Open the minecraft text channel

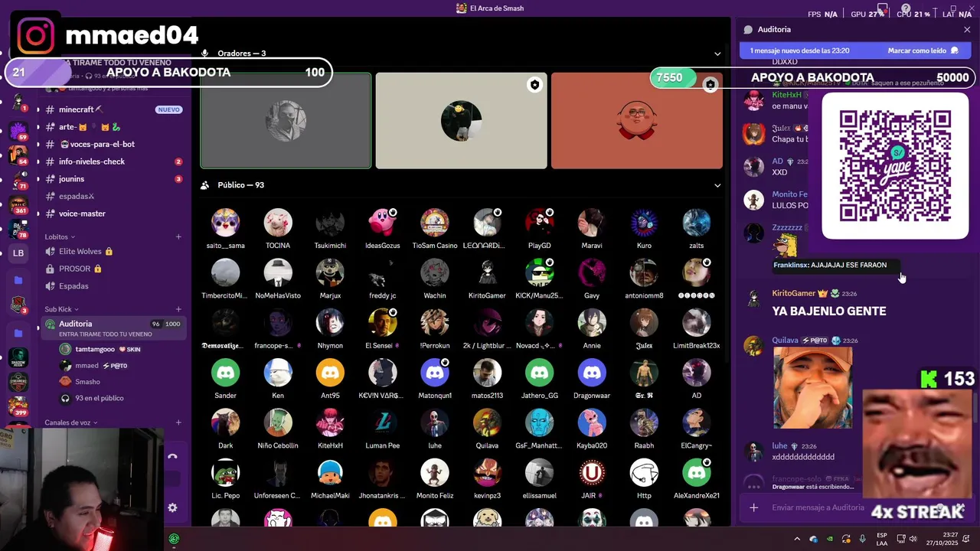click(x=115, y=109)
